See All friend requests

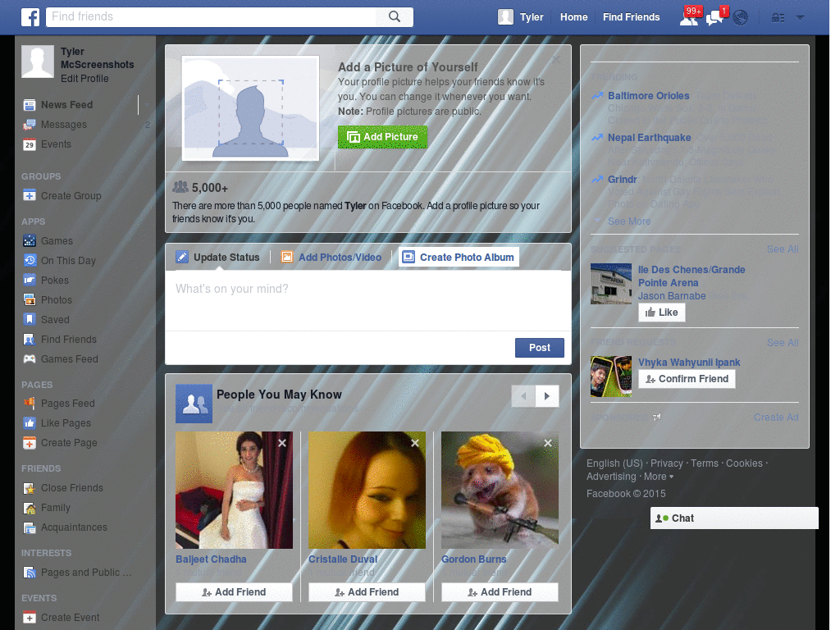[782, 342]
